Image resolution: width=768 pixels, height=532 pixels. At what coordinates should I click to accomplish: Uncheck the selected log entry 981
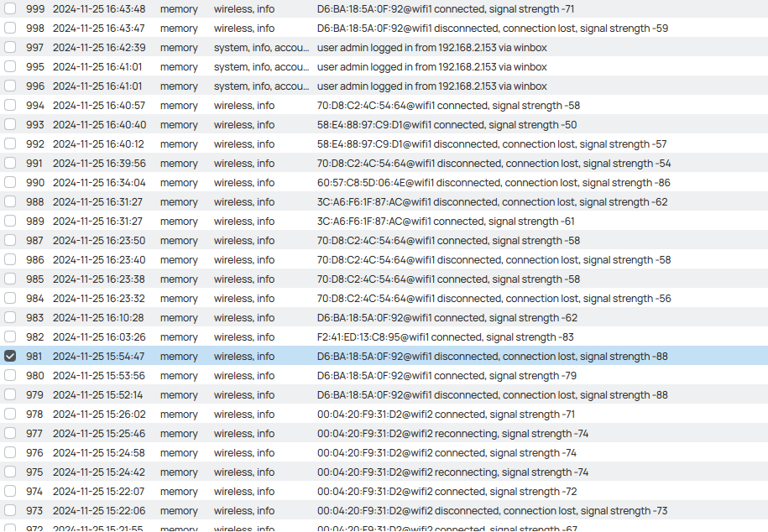(10, 356)
